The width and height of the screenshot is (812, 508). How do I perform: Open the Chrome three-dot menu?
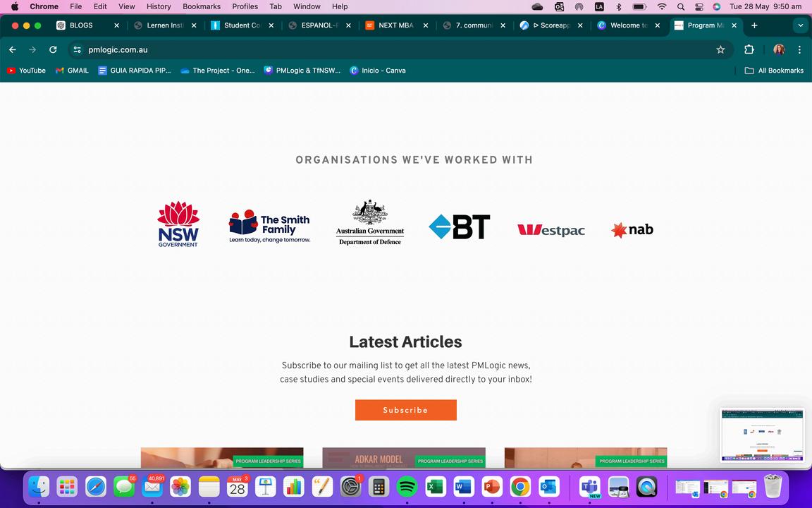click(799, 50)
